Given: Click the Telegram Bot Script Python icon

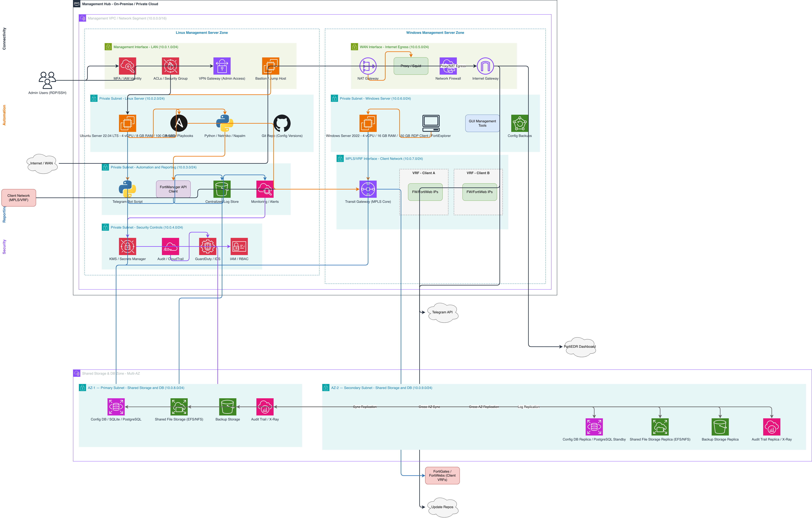Looking at the screenshot, I should click(127, 189).
